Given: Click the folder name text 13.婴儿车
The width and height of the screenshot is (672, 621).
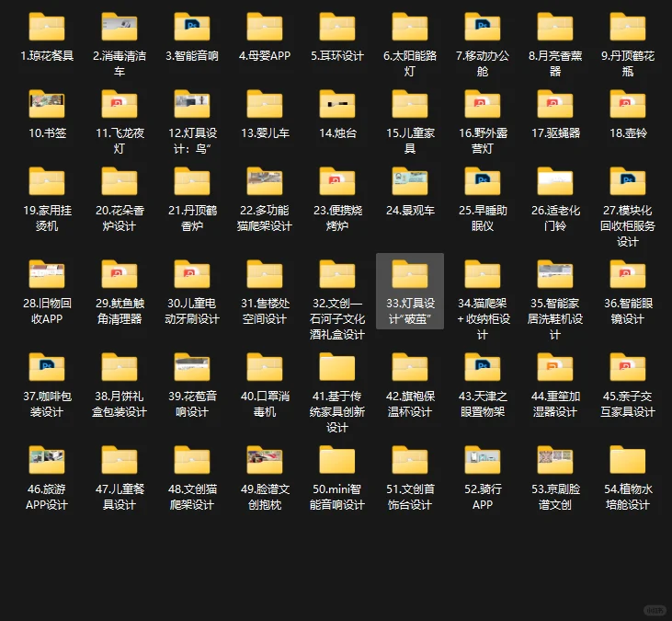Looking at the screenshot, I should (x=265, y=133).
